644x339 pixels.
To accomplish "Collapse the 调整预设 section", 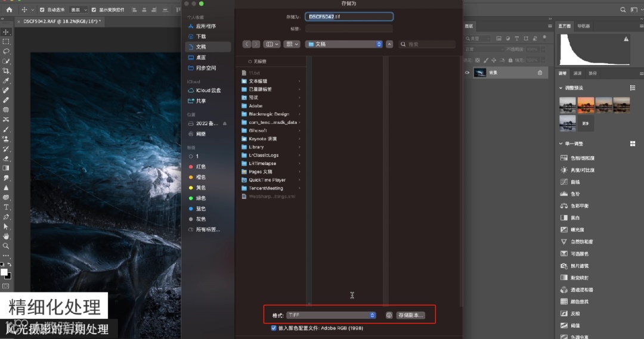I will (561, 88).
